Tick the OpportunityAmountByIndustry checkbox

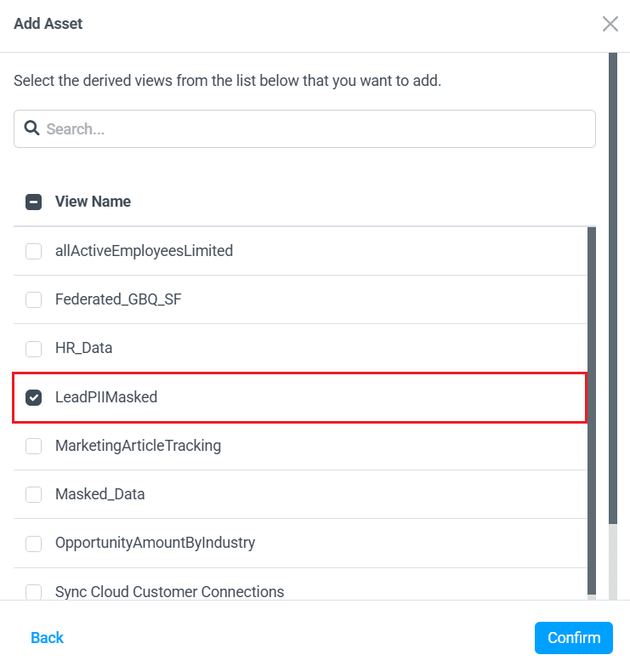(x=34, y=543)
